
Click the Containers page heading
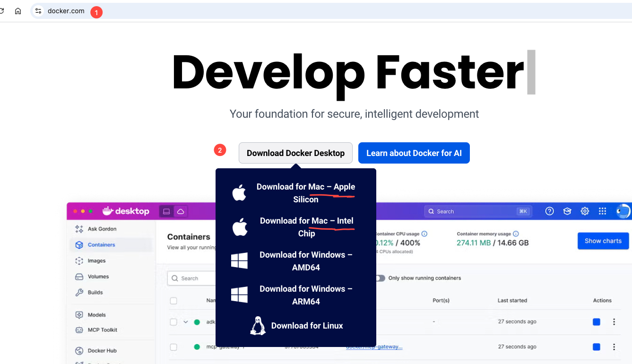point(189,237)
